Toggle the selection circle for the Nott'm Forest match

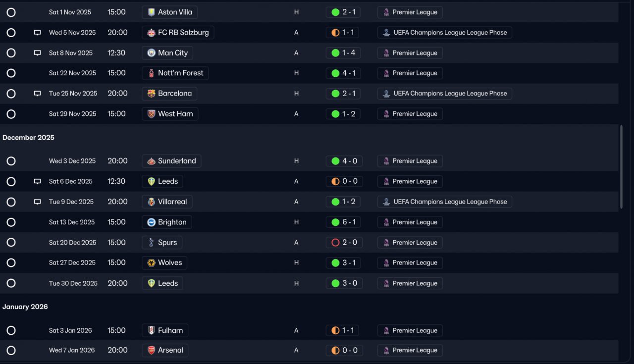pos(11,73)
